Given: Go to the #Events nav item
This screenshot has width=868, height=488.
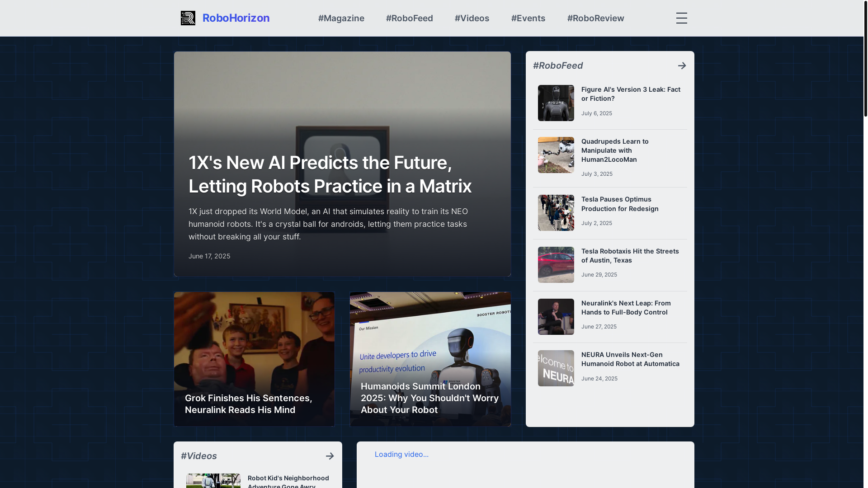Looking at the screenshot, I should (528, 18).
